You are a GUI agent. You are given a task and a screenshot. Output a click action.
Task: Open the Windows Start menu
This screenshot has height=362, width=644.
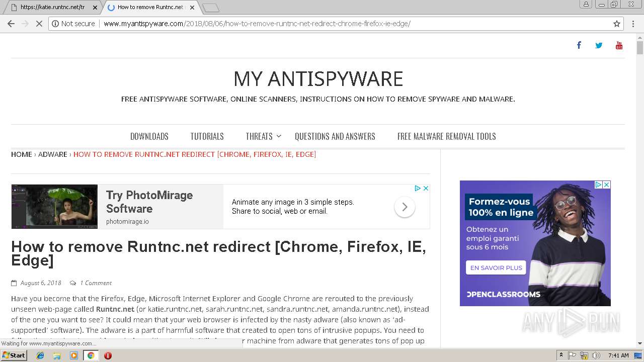14,355
